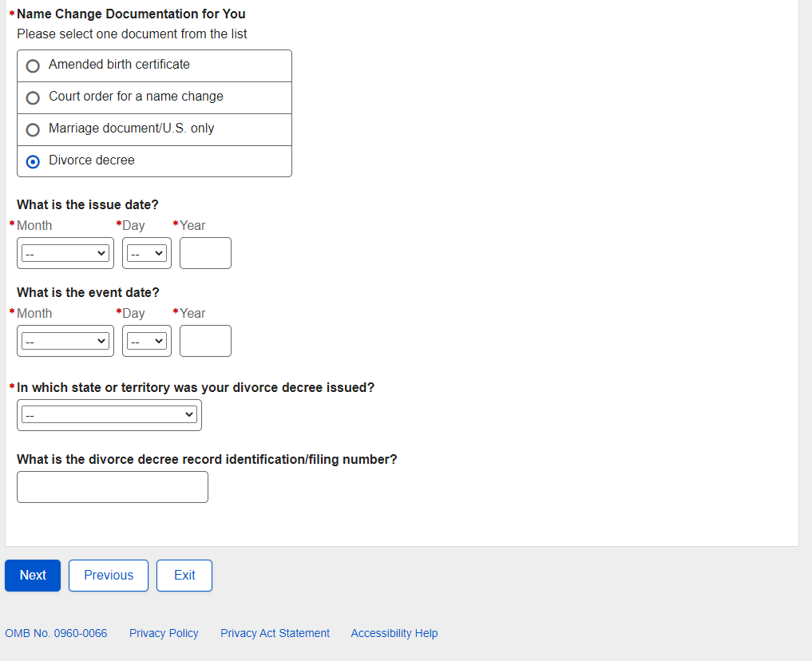Focus event date Year input
Screen dimensions: 812x661
[x=205, y=341]
